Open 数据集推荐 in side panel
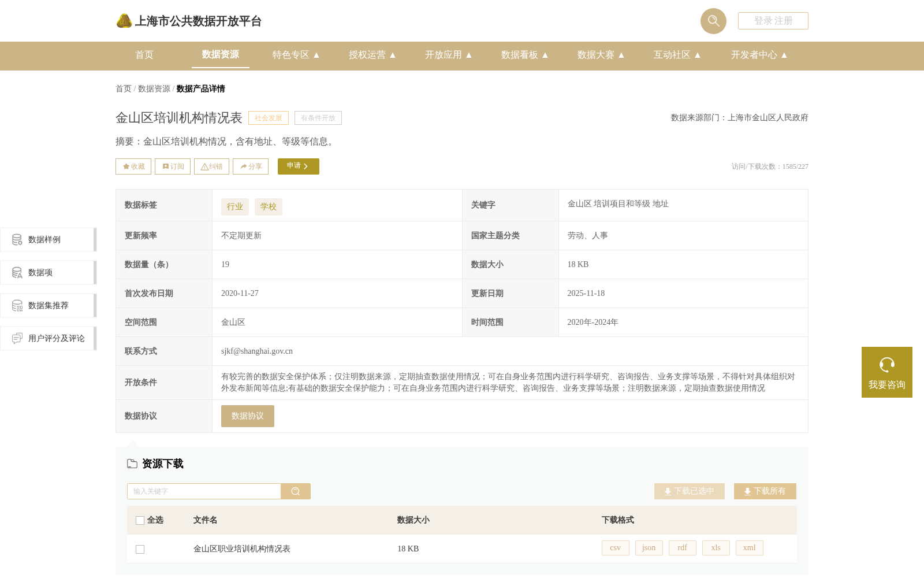924x578 pixels. click(x=48, y=305)
